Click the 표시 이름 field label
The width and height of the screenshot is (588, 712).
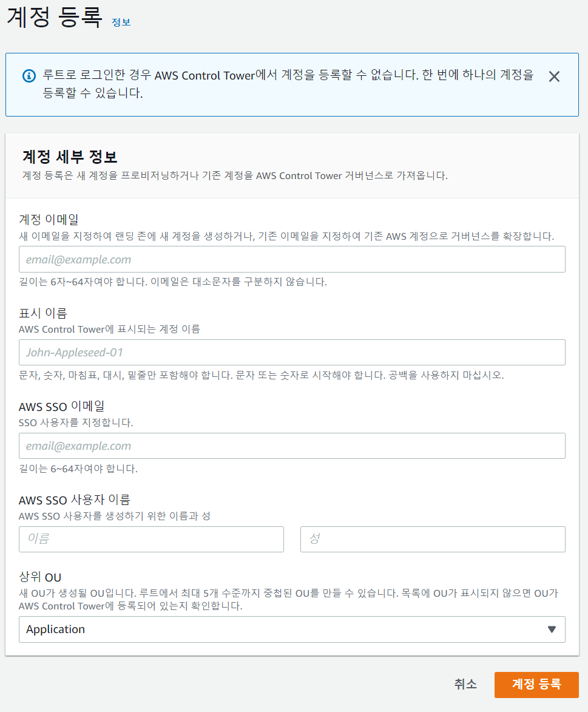(42, 313)
